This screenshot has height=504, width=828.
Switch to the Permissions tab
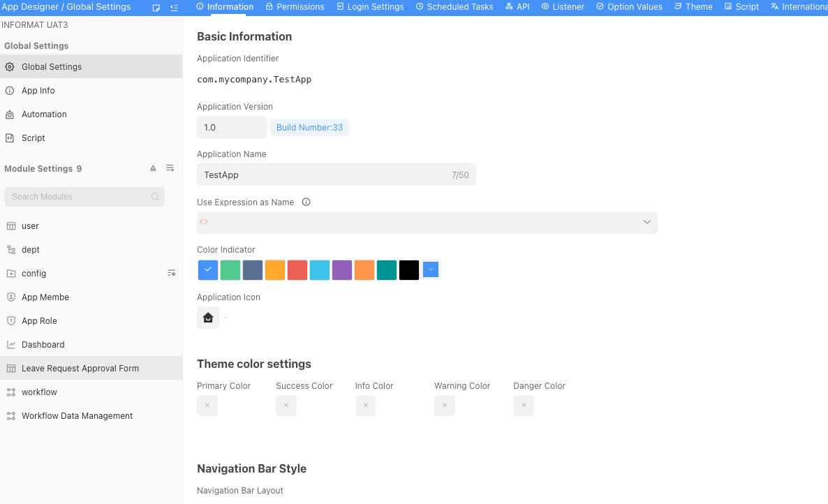295,7
